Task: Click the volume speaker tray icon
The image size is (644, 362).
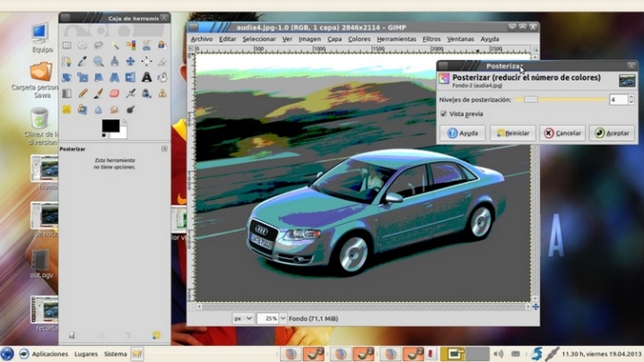Action: coord(498,354)
